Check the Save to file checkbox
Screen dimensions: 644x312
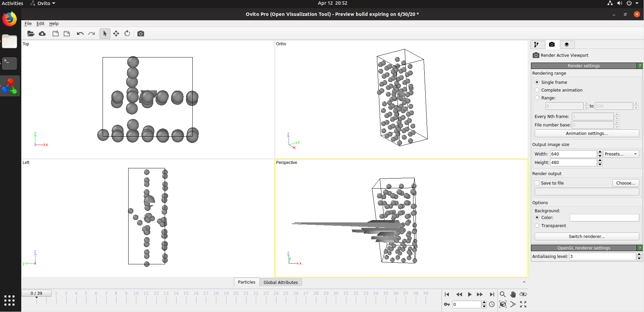(x=537, y=183)
